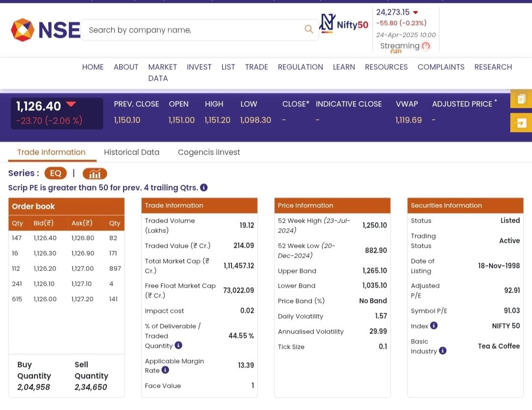
Task: Click the yellow document icon on right edge
Action: [x=521, y=100]
